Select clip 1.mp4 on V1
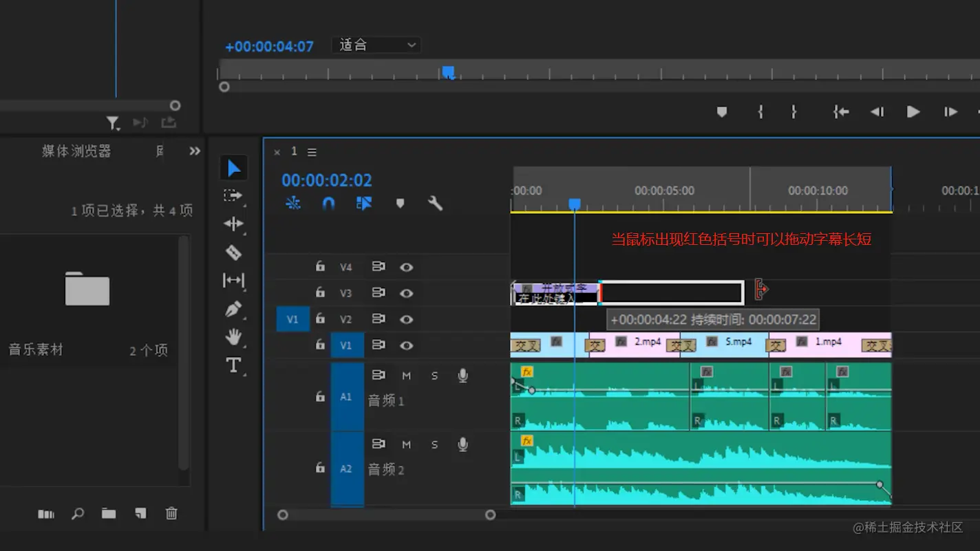Image resolution: width=980 pixels, height=551 pixels. coord(830,345)
